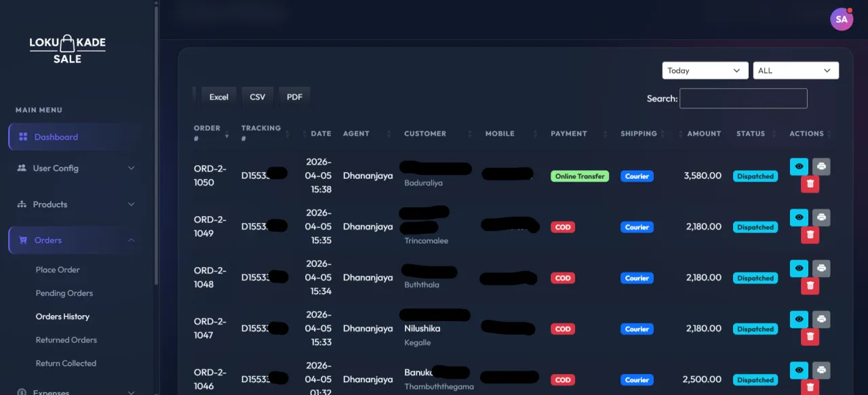Viewport: 868px width, 395px height.
Task: Click the shopping cart icon next to Orders
Action: tap(23, 240)
